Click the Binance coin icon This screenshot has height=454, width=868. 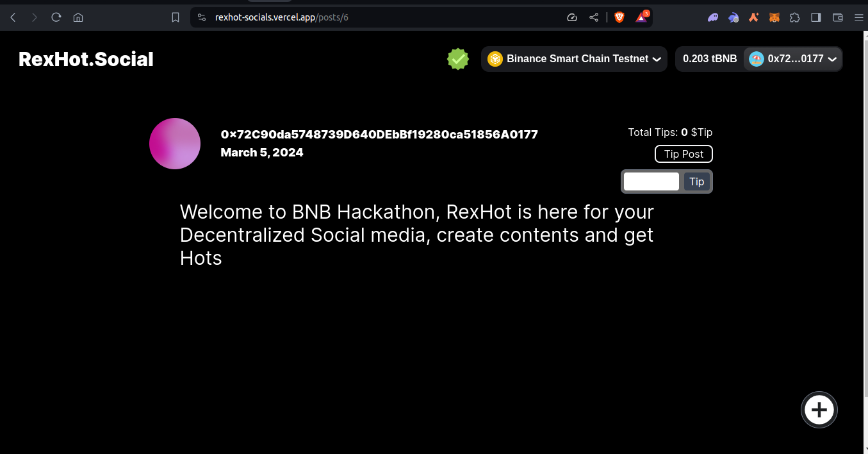pyautogui.click(x=495, y=59)
